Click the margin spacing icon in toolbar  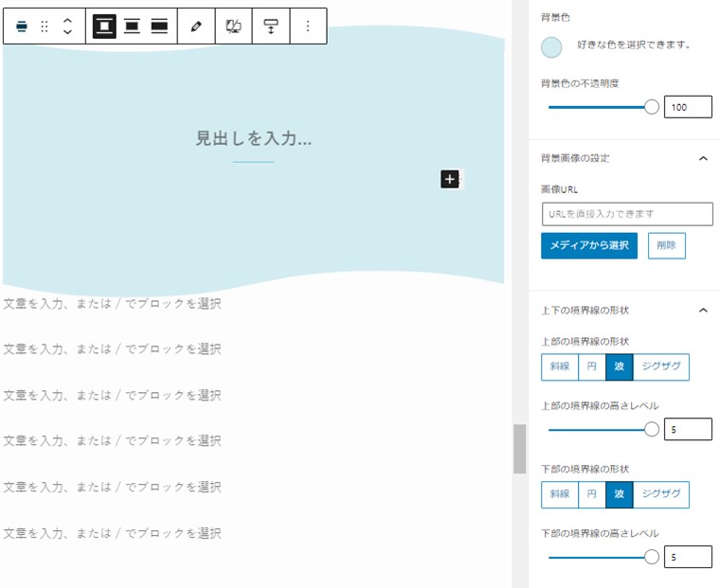(271, 27)
